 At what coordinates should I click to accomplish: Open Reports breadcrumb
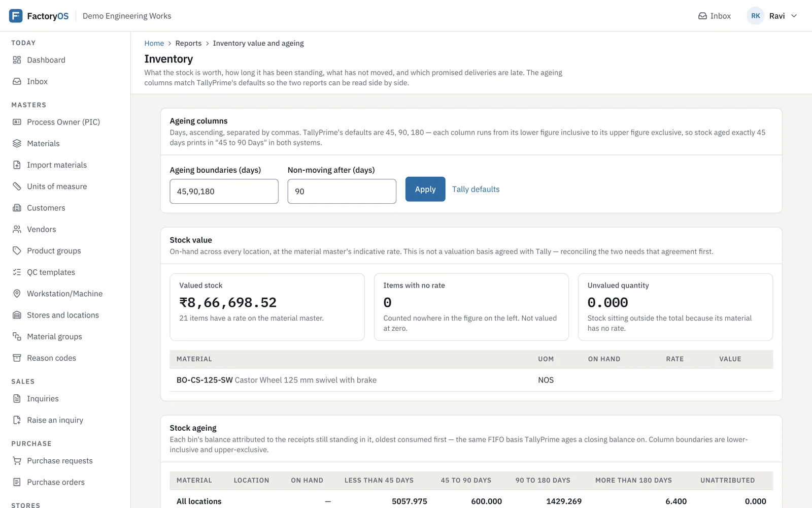pos(188,43)
